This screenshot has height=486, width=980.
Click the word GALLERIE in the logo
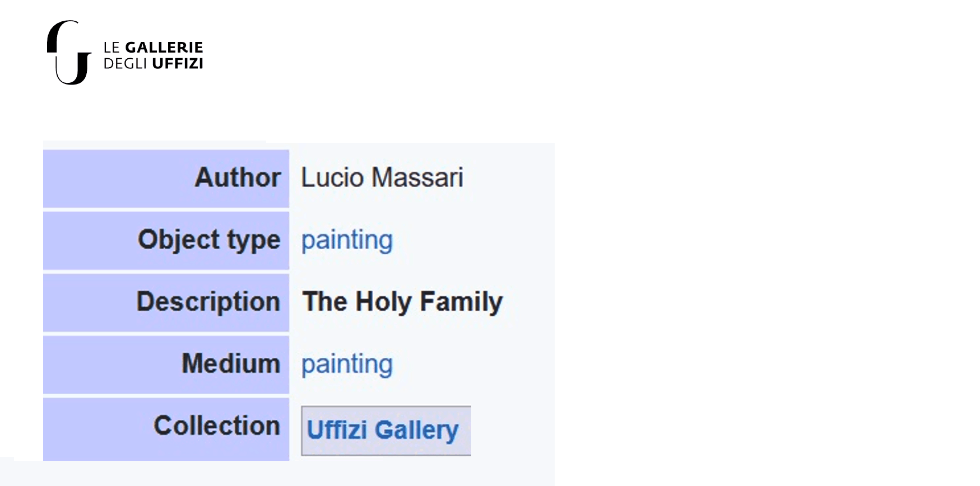tap(164, 48)
